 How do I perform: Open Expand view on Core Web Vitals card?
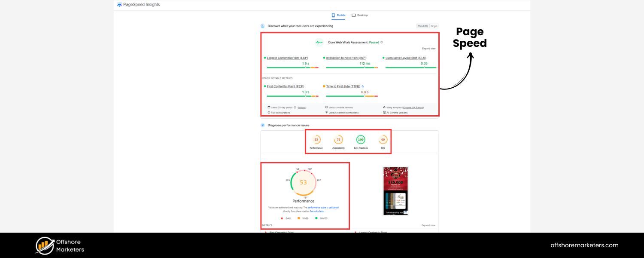point(428,48)
